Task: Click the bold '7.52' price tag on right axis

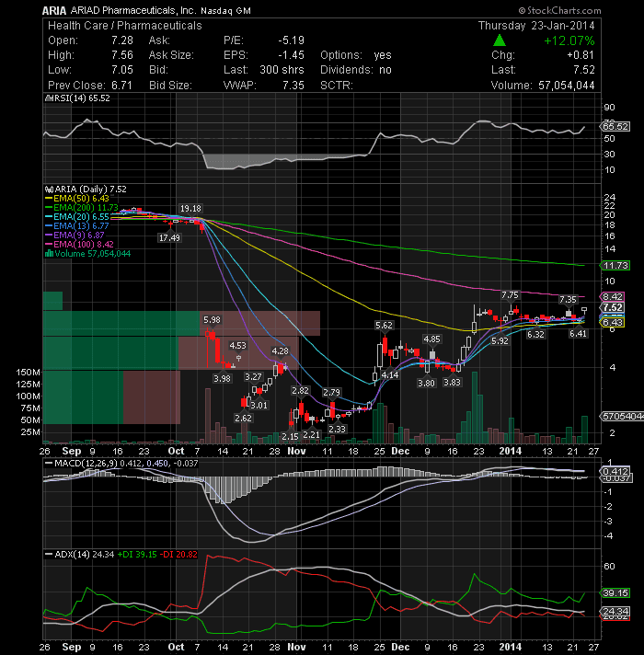Action: (x=613, y=307)
